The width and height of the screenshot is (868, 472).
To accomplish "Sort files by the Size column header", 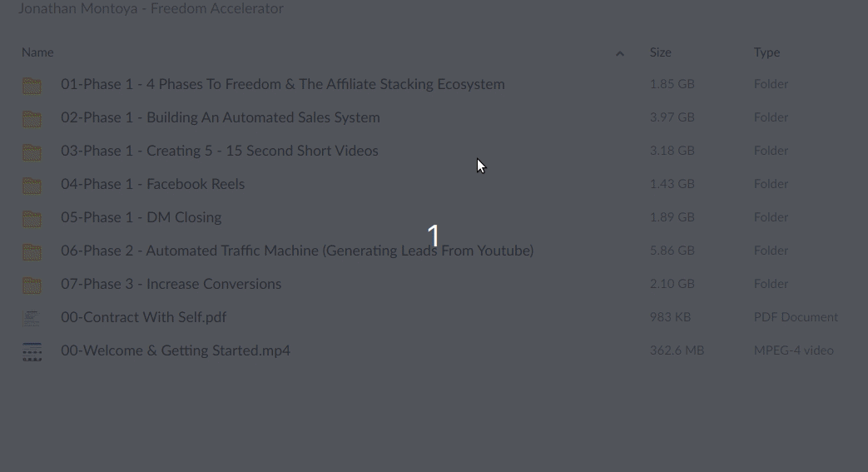I will click(661, 52).
